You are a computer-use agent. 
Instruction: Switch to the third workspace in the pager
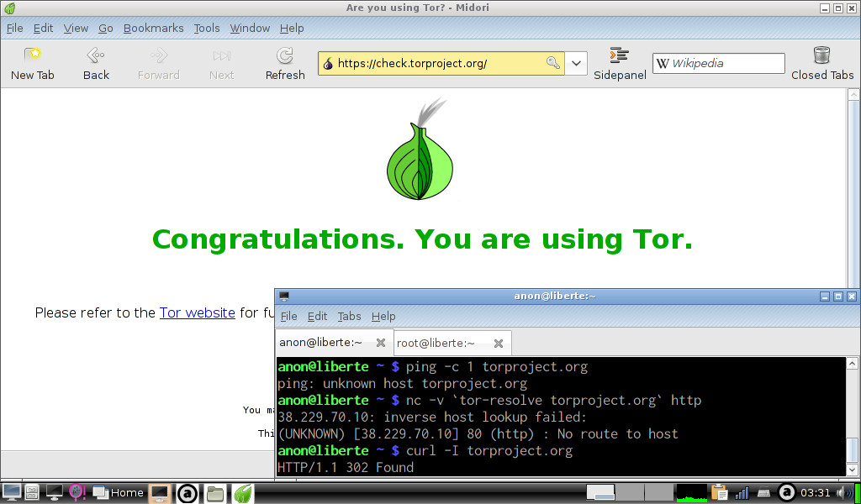[658, 492]
